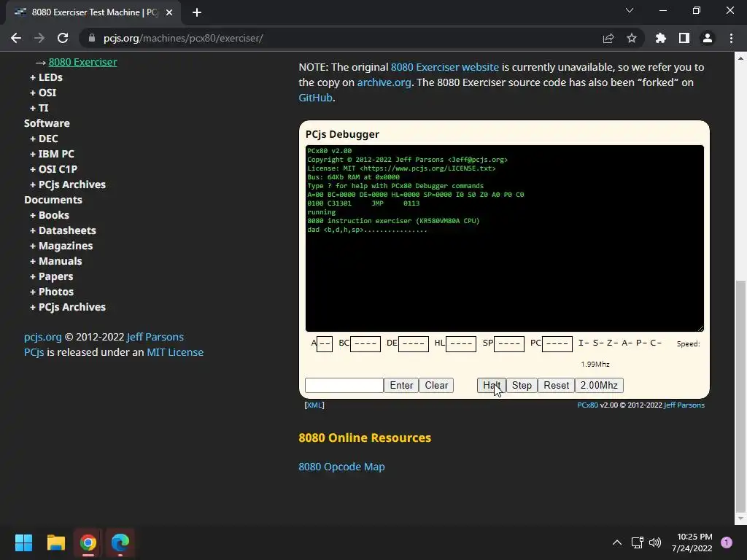Open the Extensions puzzle icon
The image size is (747, 560).
click(661, 38)
